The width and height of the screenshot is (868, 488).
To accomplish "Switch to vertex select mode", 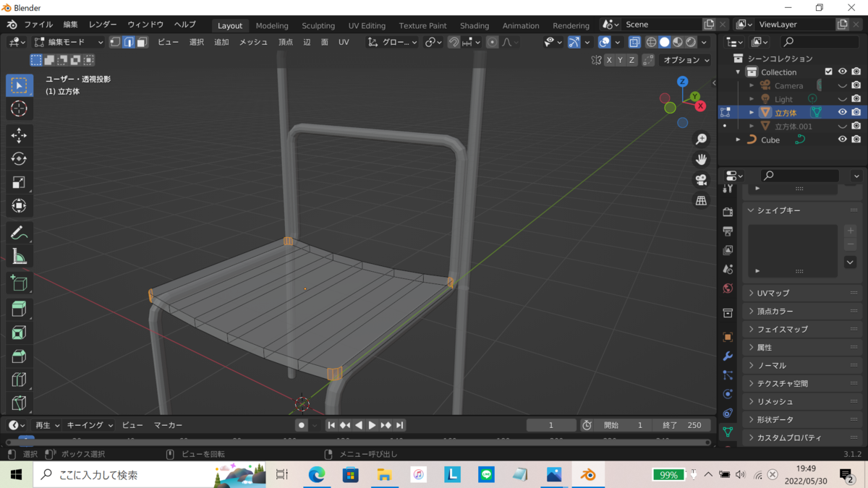I will tap(115, 42).
